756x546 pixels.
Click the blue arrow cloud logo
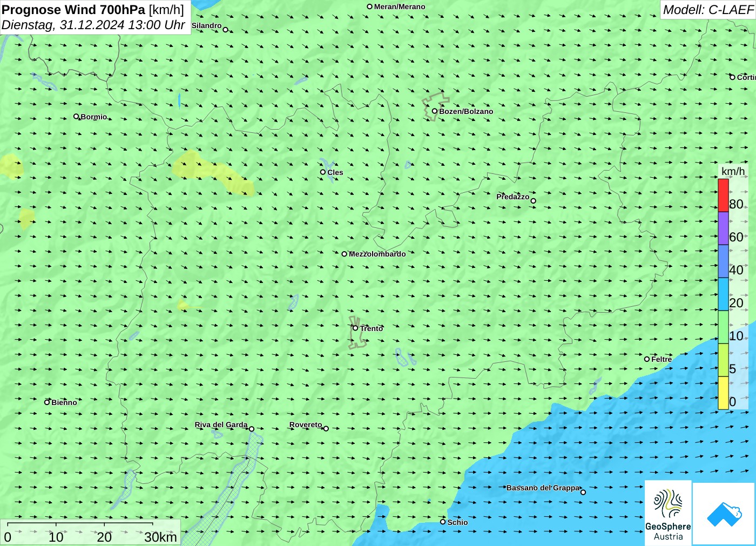pos(724,514)
